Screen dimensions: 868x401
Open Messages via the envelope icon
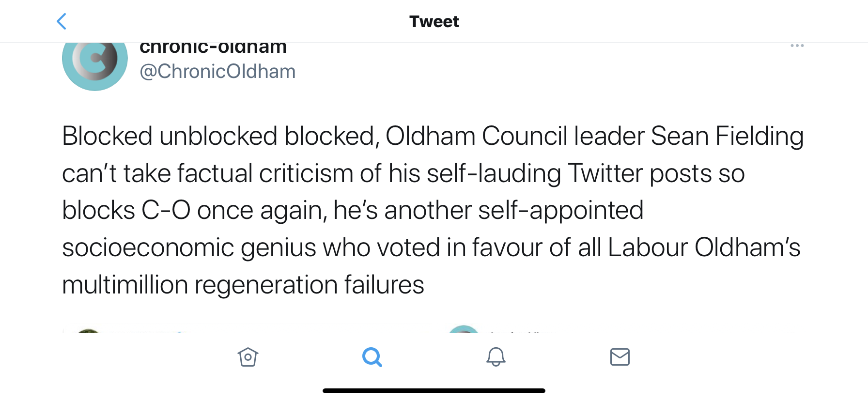point(620,357)
